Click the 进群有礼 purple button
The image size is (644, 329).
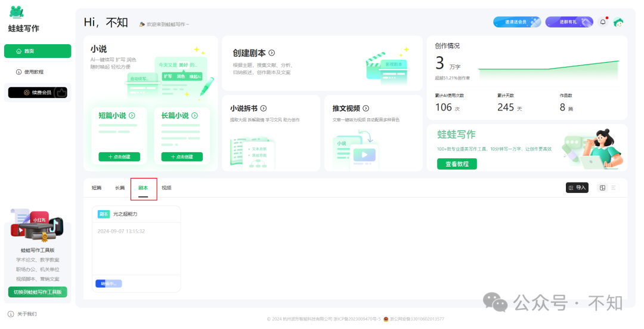pos(569,22)
